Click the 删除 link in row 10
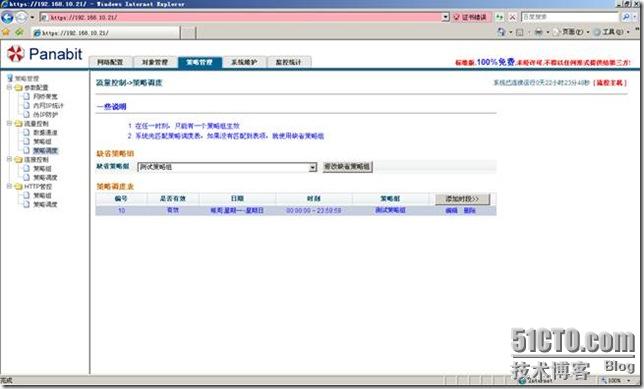This screenshot has width=644, height=389. point(469,210)
